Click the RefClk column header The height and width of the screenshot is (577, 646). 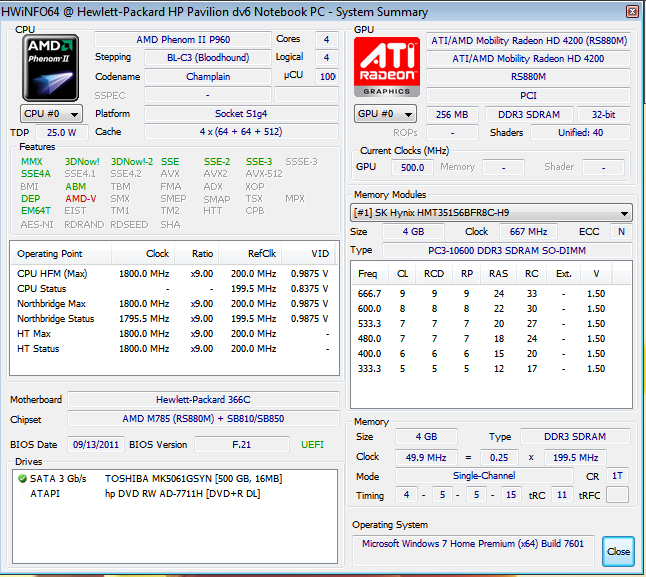tap(250, 254)
